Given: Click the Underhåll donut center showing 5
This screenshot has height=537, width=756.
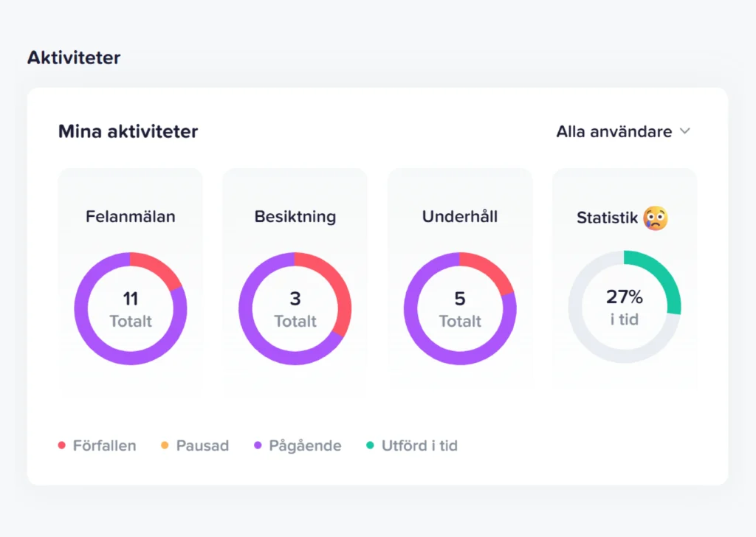Looking at the screenshot, I should (x=460, y=309).
